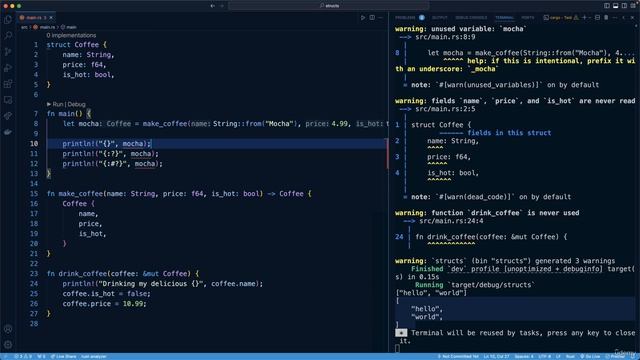The width and height of the screenshot is (640, 360).
Task: Click line number 23 in the gutter
Action: click(x=34, y=273)
